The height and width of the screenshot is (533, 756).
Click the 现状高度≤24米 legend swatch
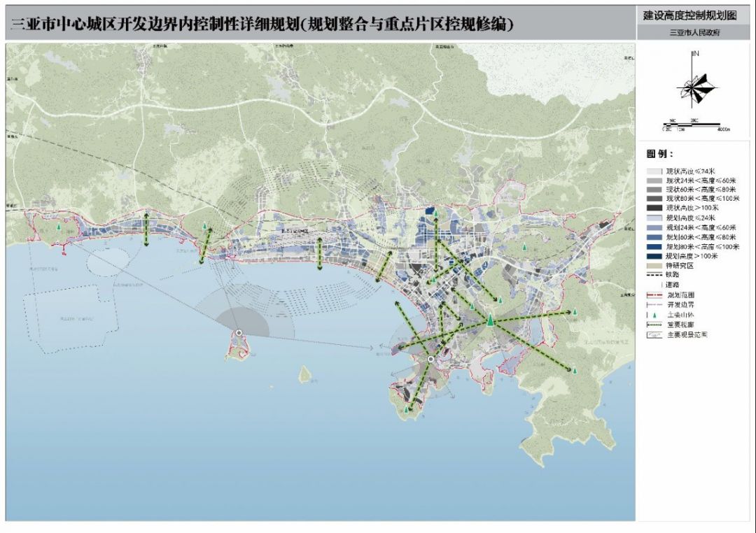click(653, 171)
